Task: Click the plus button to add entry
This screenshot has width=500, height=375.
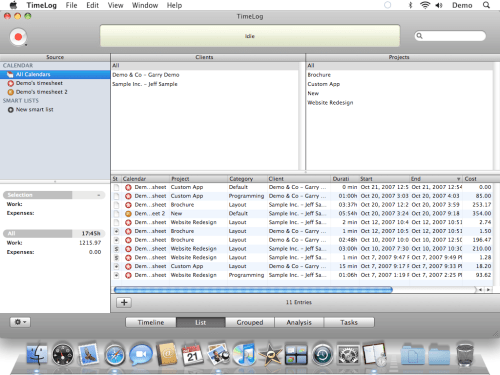Action: [x=124, y=302]
